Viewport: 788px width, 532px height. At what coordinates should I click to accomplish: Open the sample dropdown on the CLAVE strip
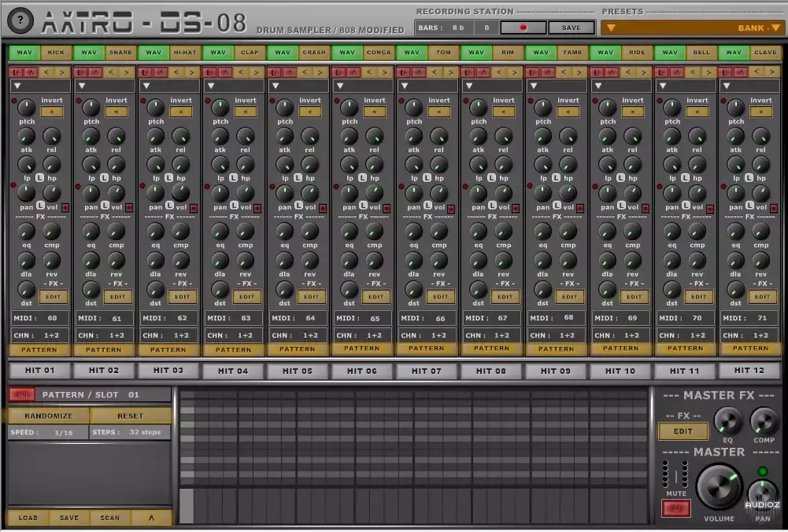tap(749, 86)
